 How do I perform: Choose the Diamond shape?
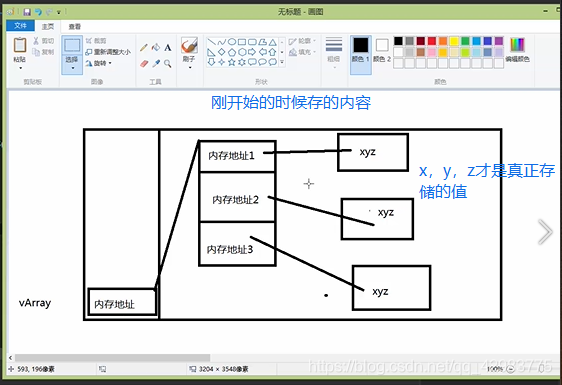(222, 52)
